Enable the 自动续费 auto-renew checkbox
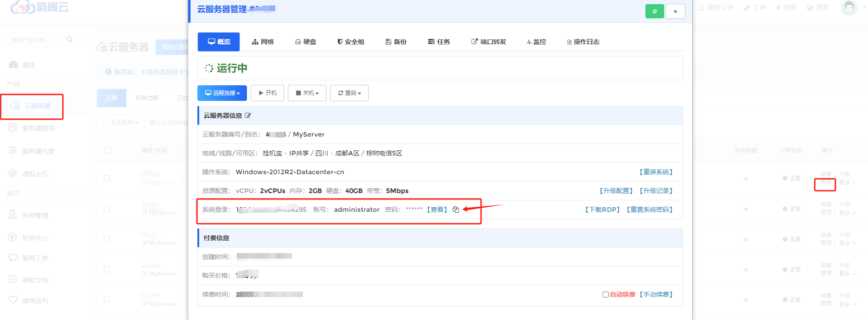Image resolution: width=868 pixels, height=320 pixels. click(605, 294)
